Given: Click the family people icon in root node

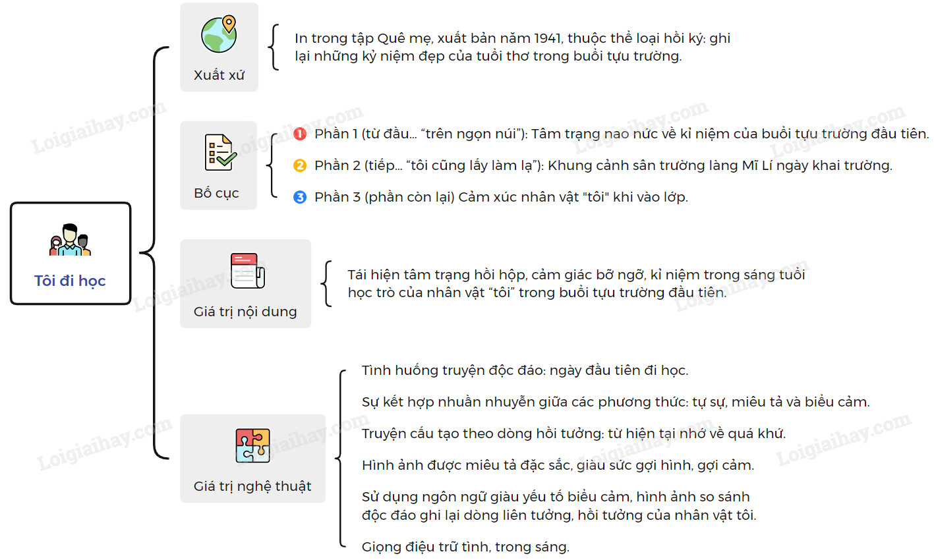Looking at the screenshot, I should tap(70, 241).
